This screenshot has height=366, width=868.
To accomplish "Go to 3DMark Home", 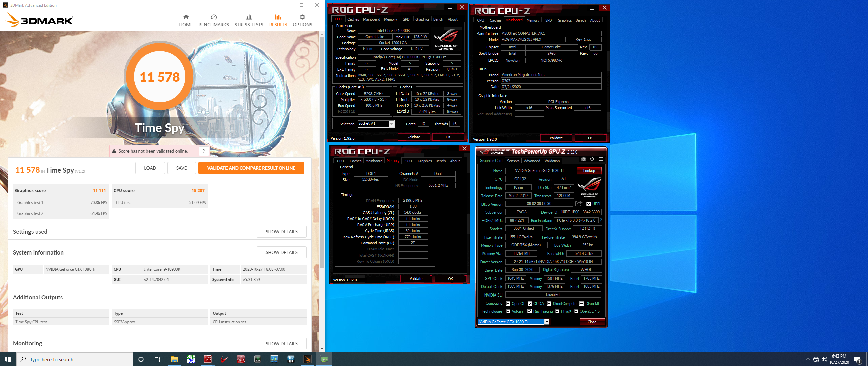I will [x=186, y=21].
